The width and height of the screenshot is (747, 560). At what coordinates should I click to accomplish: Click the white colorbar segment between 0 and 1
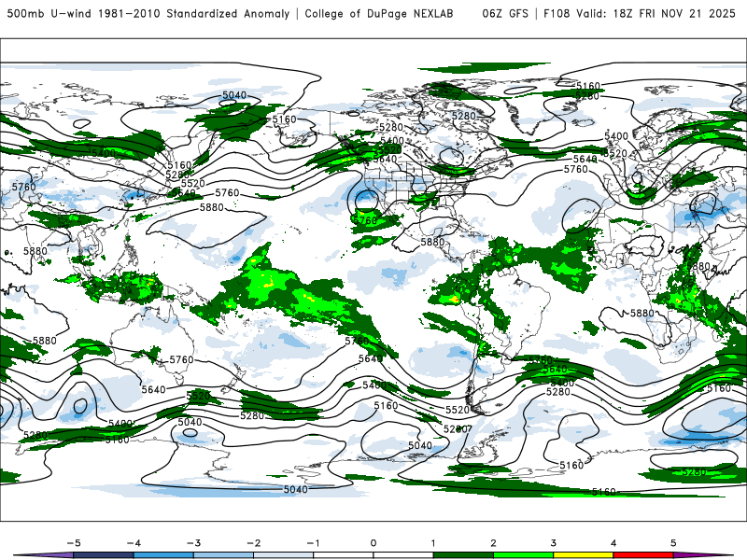pyautogui.click(x=403, y=555)
